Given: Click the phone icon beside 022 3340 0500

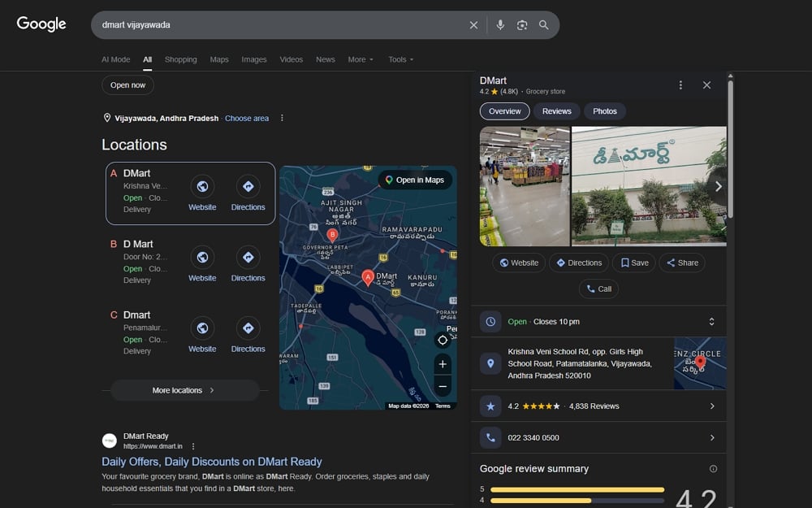Looking at the screenshot, I should click(490, 437).
